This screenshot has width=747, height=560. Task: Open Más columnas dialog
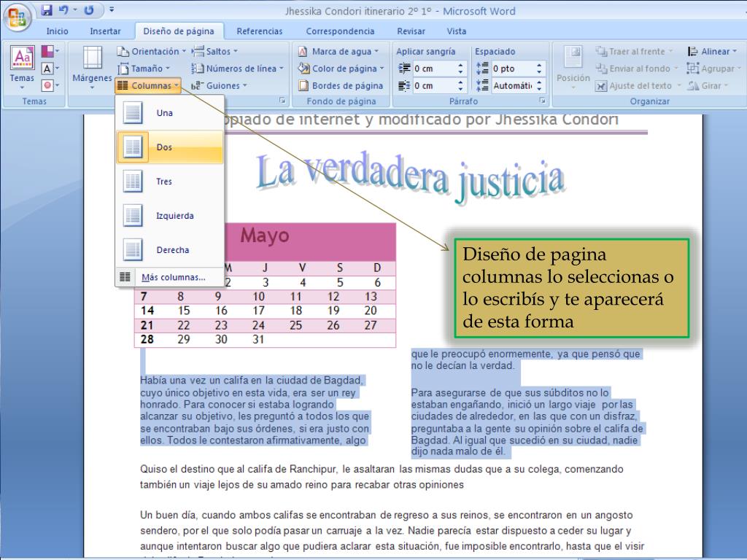point(169,277)
